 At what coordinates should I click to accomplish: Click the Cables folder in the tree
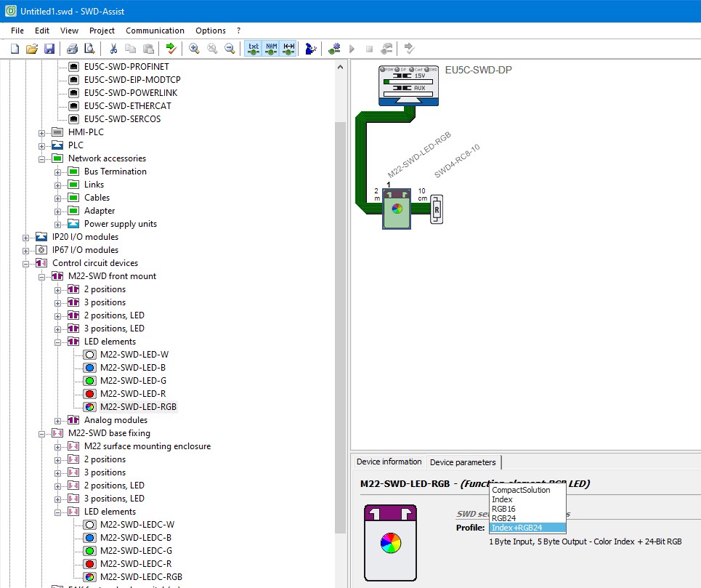pos(97,198)
